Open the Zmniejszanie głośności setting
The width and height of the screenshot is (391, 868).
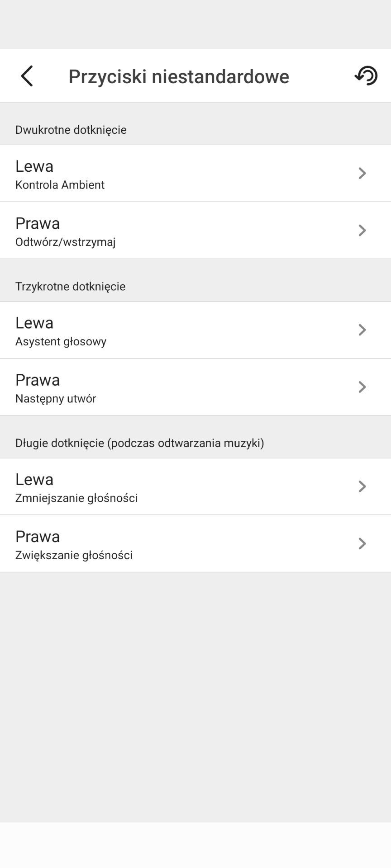(76, 498)
